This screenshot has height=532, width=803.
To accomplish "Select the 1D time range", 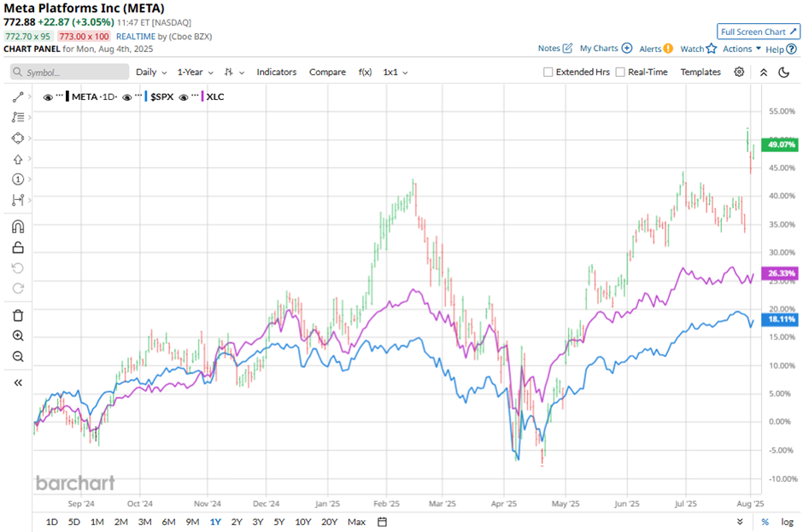I will point(52,522).
